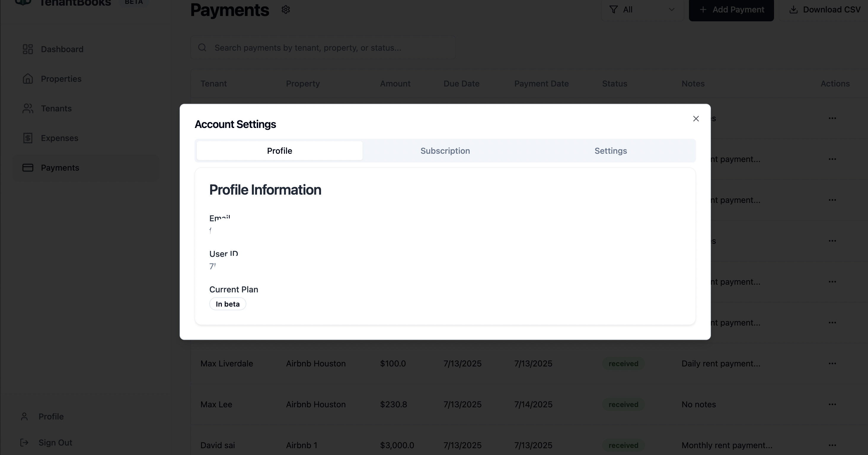Click the Status column header
The image size is (868, 455).
tap(615, 84)
